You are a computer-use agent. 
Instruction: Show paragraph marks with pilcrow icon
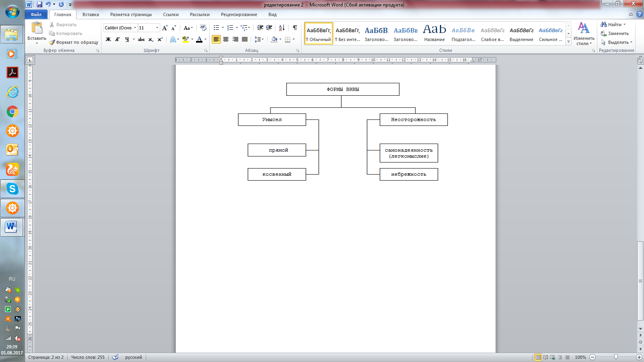[295, 28]
